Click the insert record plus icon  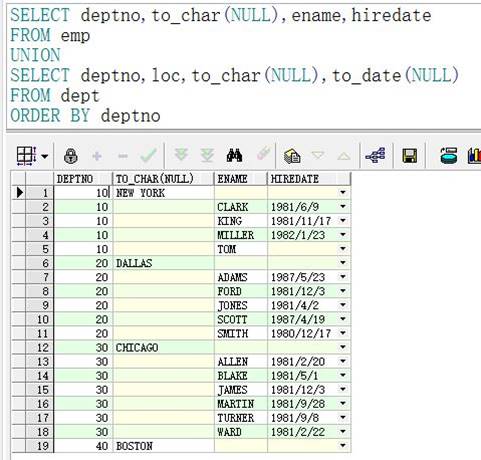(97, 156)
